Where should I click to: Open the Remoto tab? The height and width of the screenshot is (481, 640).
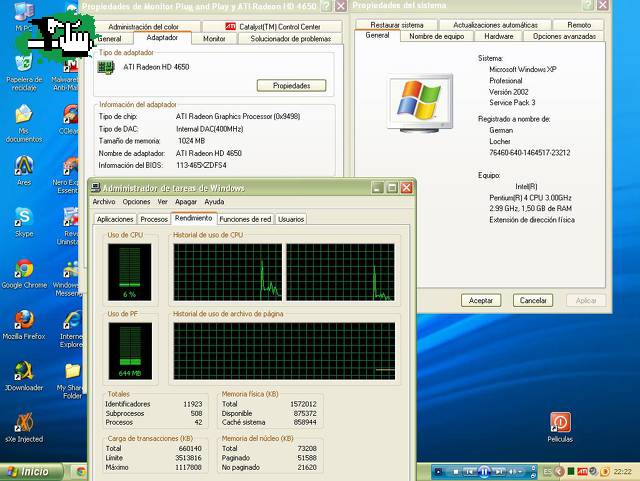[579, 25]
